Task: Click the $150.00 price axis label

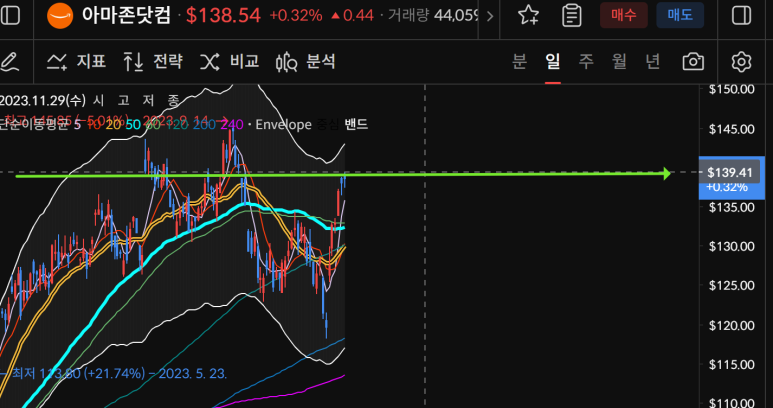Action: click(x=732, y=89)
